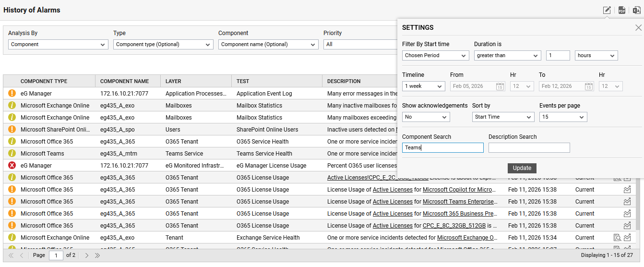Open the settings edit icon in header
The width and height of the screenshot is (644, 267).
[607, 10]
